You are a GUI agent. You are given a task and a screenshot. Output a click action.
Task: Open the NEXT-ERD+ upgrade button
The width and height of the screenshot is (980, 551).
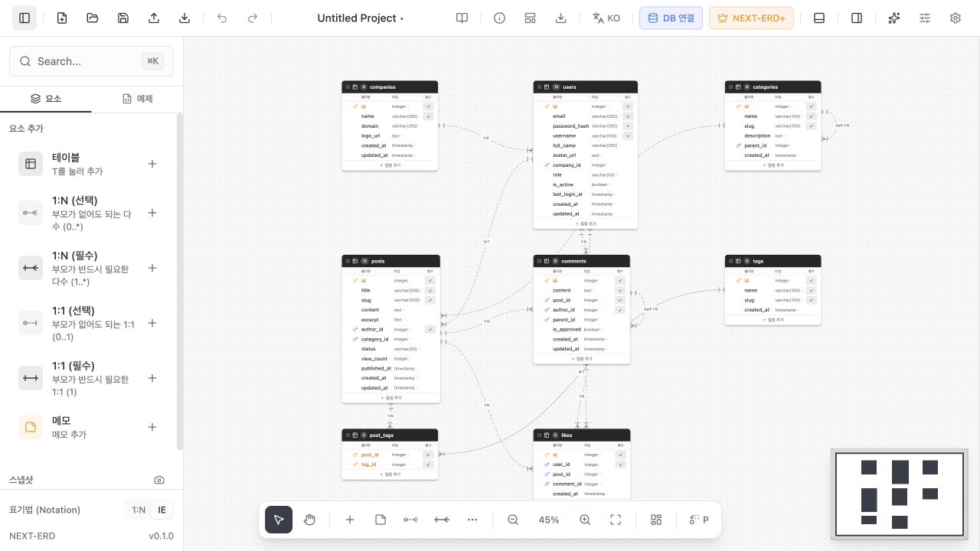(x=751, y=18)
